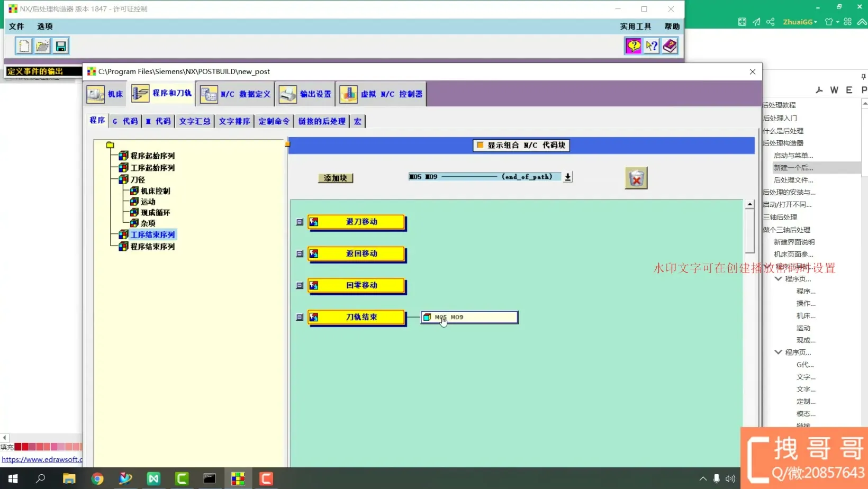The width and height of the screenshot is (868, 489).
Task: Click the trash can delete icon
Action: (636, 179)
